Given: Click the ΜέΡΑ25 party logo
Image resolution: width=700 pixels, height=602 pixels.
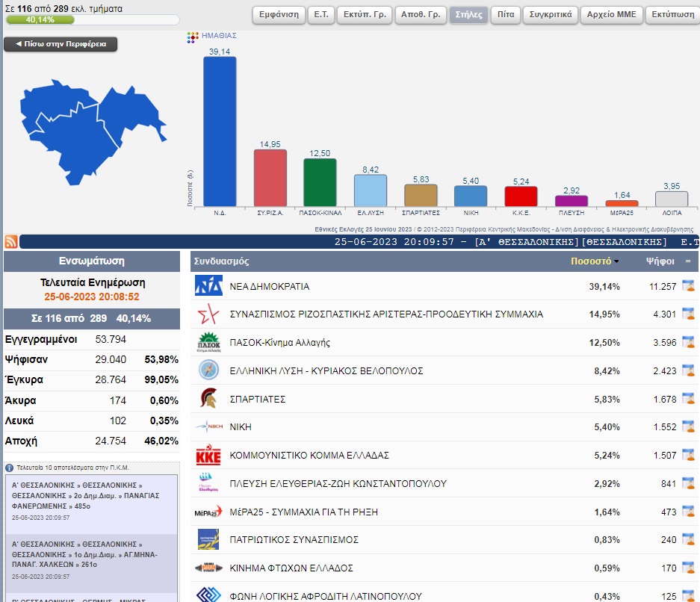Looking at the screenshot, I should [x=208, y=512].
